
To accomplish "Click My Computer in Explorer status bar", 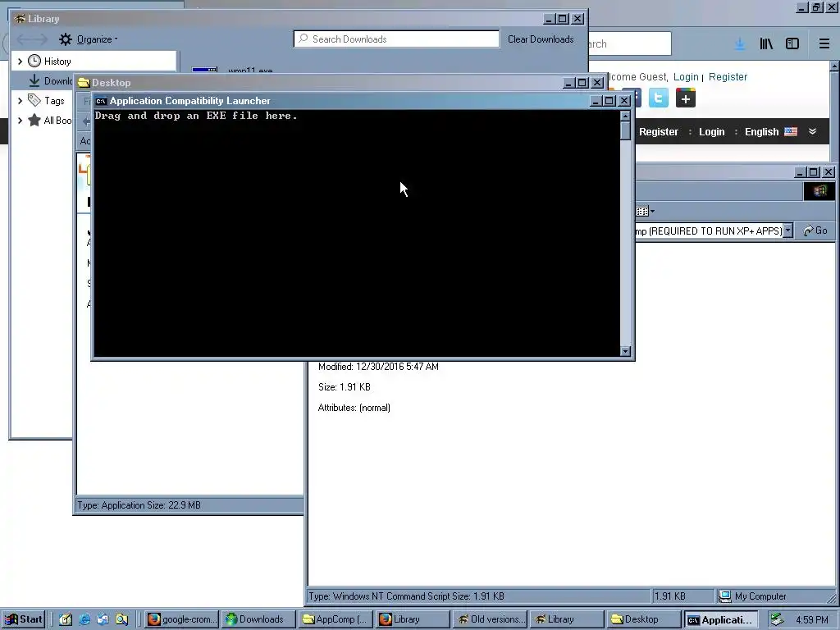I will tap(754, 596).
